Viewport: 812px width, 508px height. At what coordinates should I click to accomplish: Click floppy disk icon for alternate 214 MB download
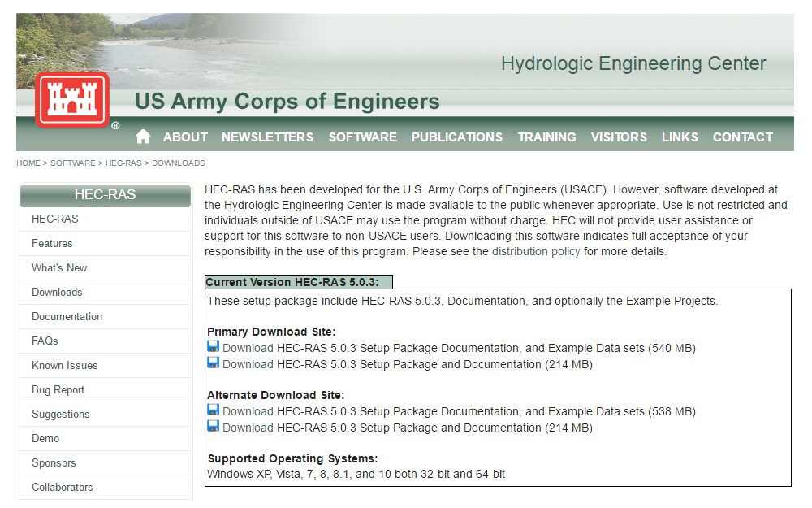point(214,427)
